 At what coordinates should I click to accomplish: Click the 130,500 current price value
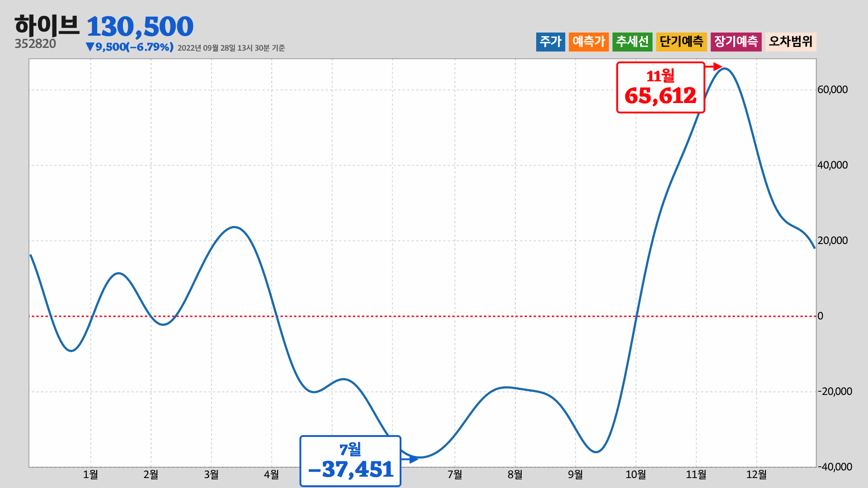(x=140, y=27)
